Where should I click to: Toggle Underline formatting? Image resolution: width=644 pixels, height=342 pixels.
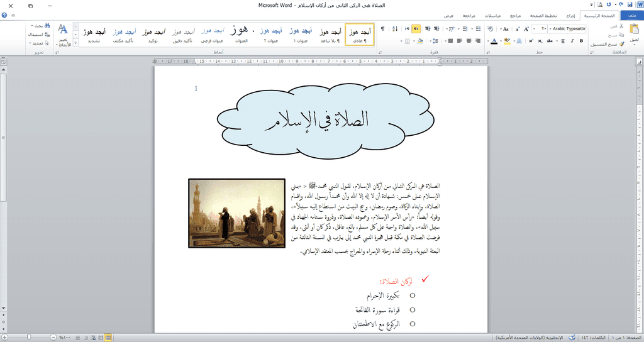563,41
